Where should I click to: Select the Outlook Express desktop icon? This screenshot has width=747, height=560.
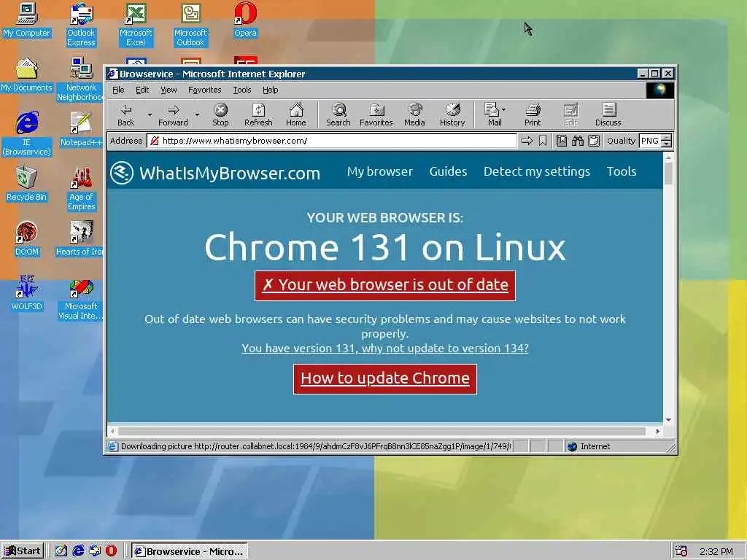coord(81,25)
